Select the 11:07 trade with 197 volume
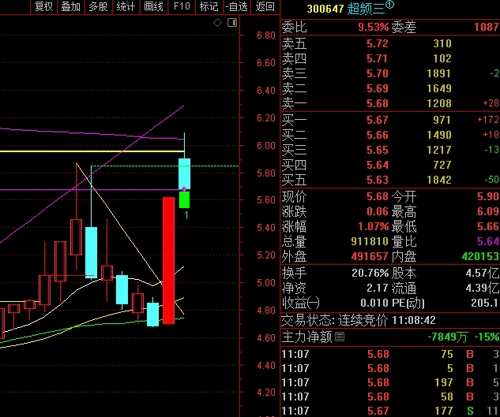The width and height of the screenshot is (500, 417). pyautogui.click(x=390, y=382)
